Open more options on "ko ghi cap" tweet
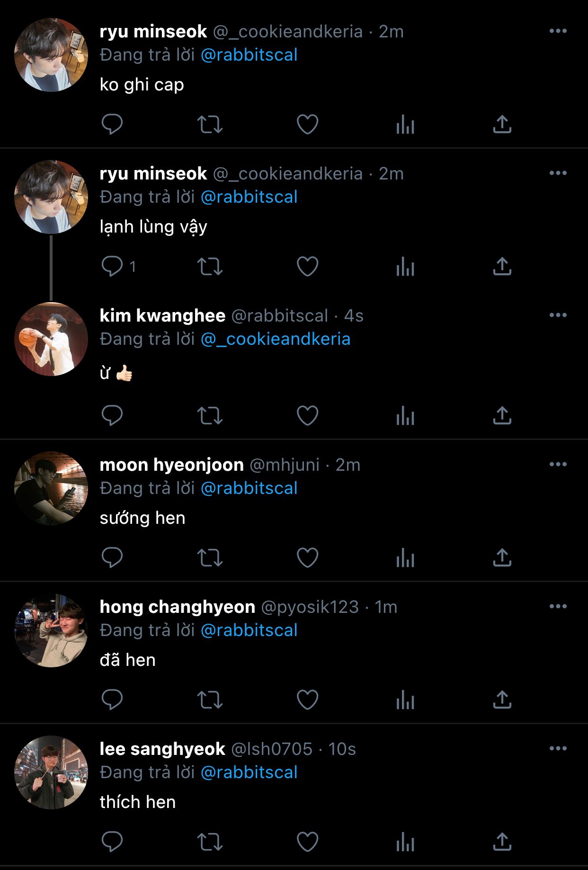Screen dimensions: 588x870 (x=558, y=31)
